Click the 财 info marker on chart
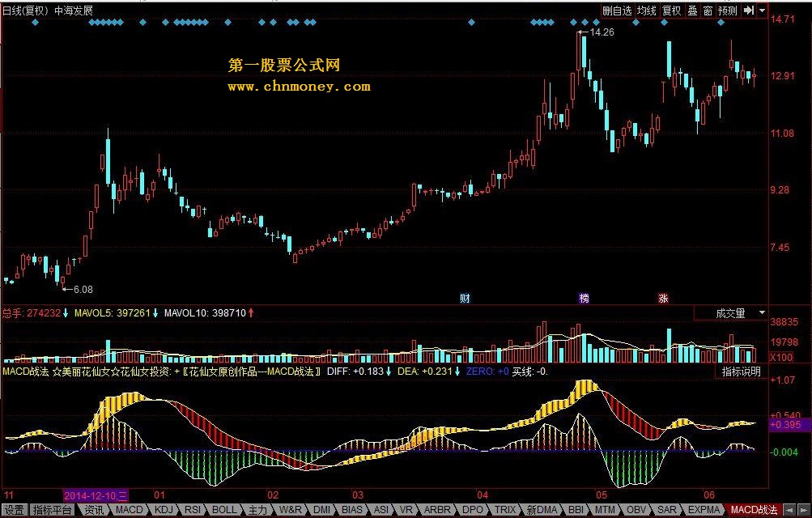The image size is (812, 518). 465,298
